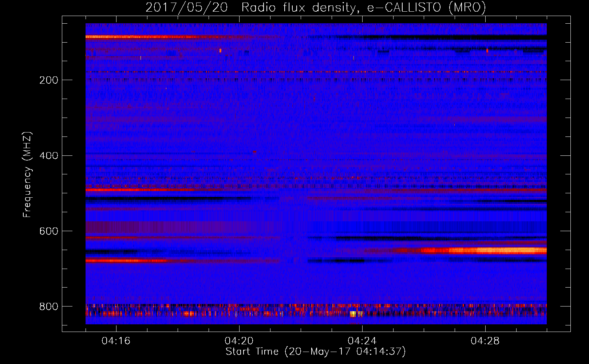This screenshot has width=589, height=364.
Task: Click the bright yellow spot near 820 MHz at 04:24
Action: point(353,314)
